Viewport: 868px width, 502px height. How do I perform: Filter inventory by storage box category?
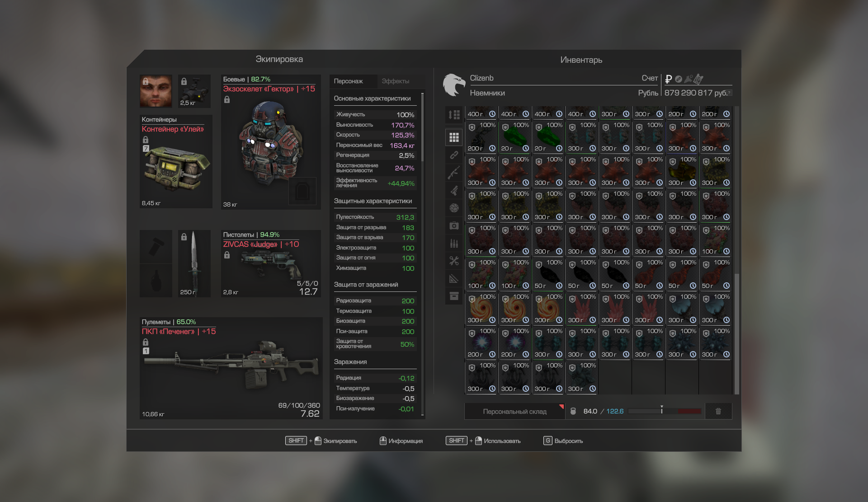[454, 296]
